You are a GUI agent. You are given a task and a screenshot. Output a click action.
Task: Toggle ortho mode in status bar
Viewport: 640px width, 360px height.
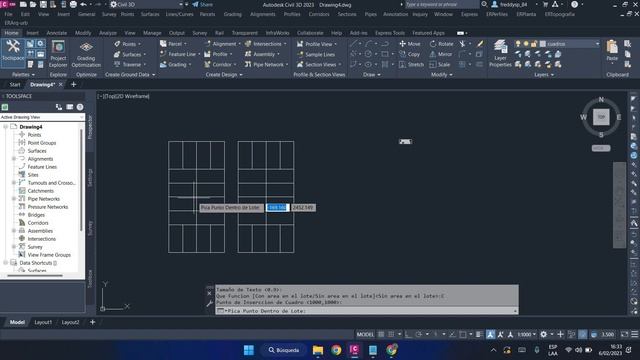click(x=408, y=334)
